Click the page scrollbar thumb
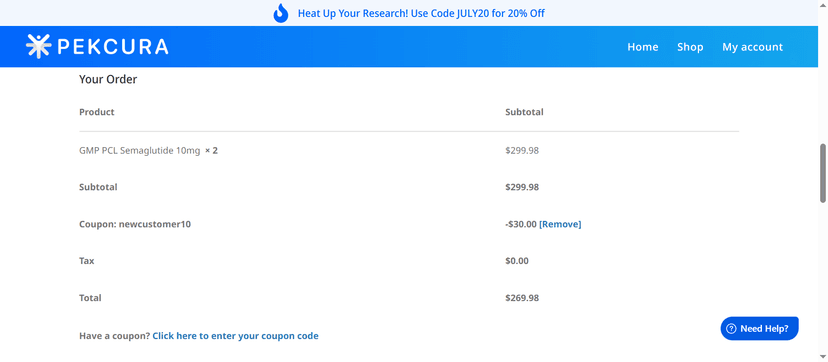828x362 pixels. pyautogui.click(x=823, y=173)
